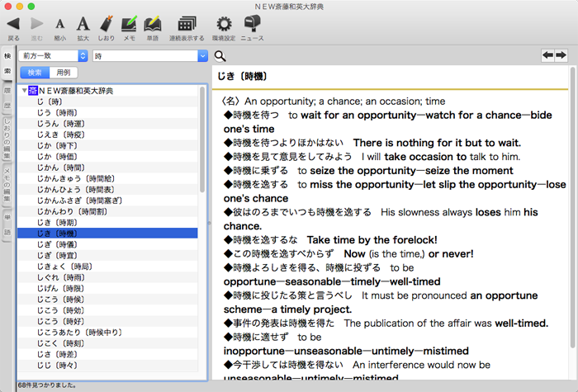
Task: Open the 前方一致 match mode dropdown
Action: tap(53, 55)
